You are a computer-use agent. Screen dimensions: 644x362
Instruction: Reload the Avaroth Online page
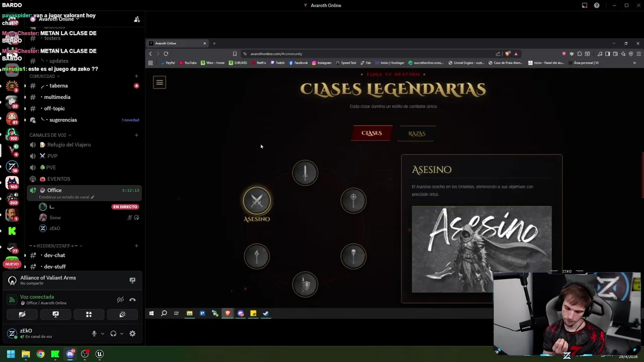pyautogui.click(x=166, y=54)
